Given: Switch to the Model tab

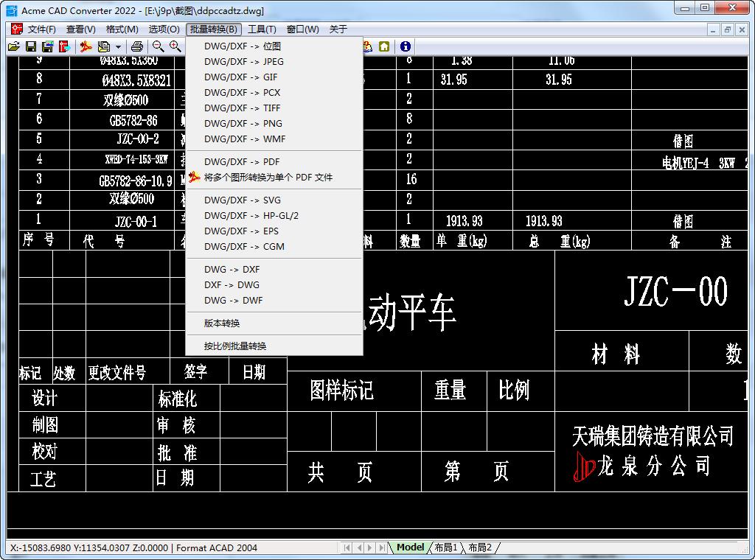Looking at the screenshot, I should click(410, 547).
